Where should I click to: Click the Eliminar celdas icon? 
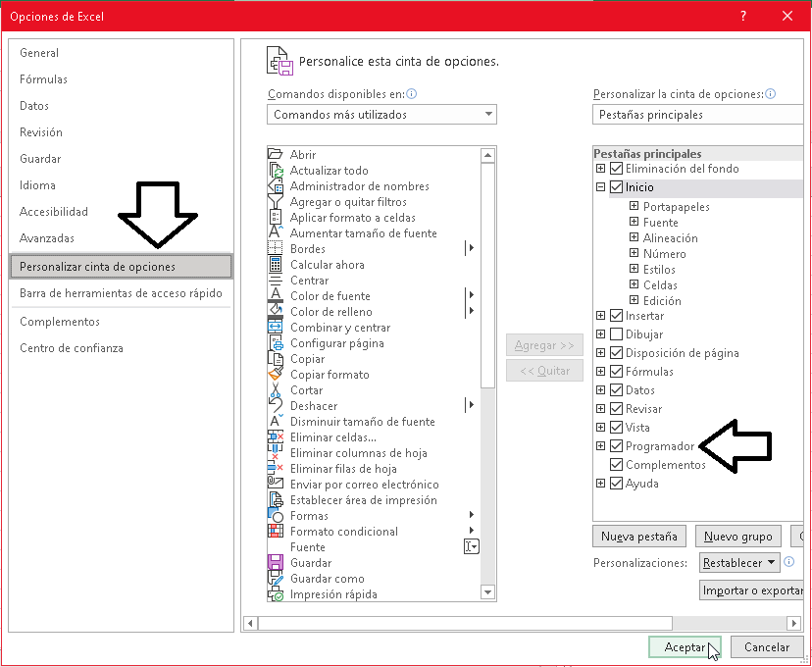276,437
